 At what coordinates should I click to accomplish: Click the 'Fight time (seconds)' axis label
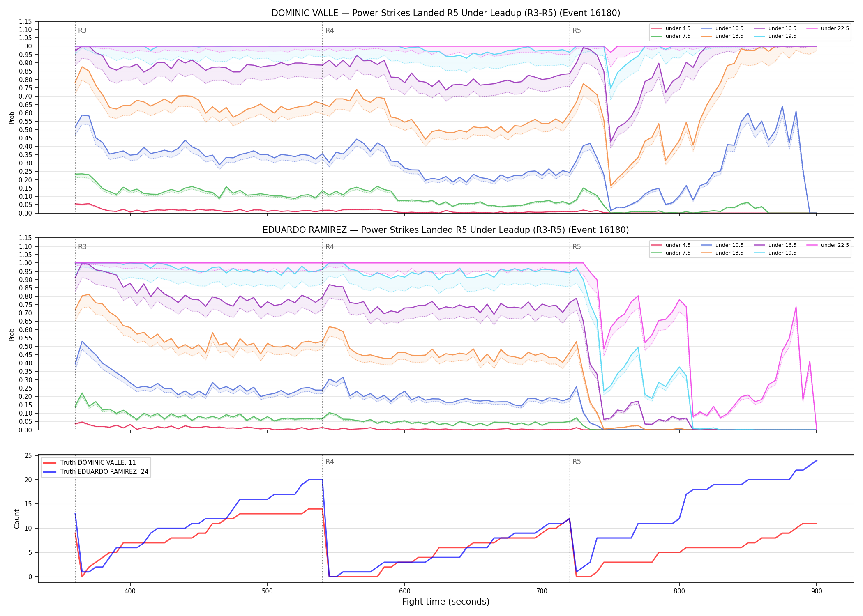pos(446,602)
